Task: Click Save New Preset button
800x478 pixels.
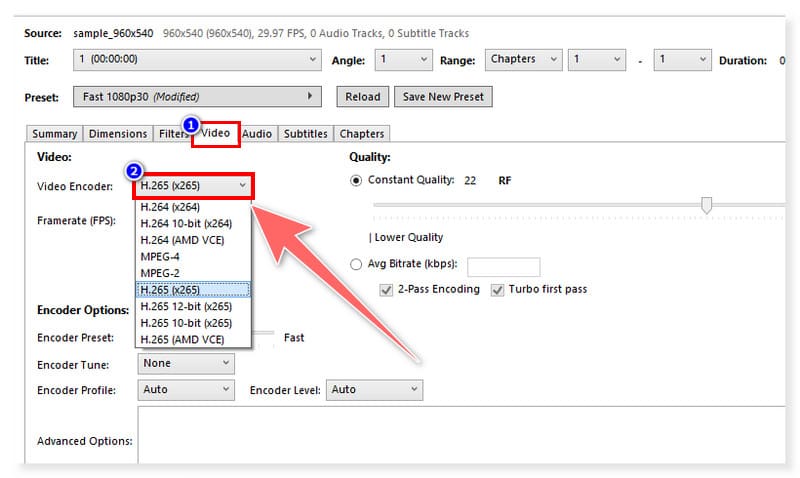Action: [443, 97]
